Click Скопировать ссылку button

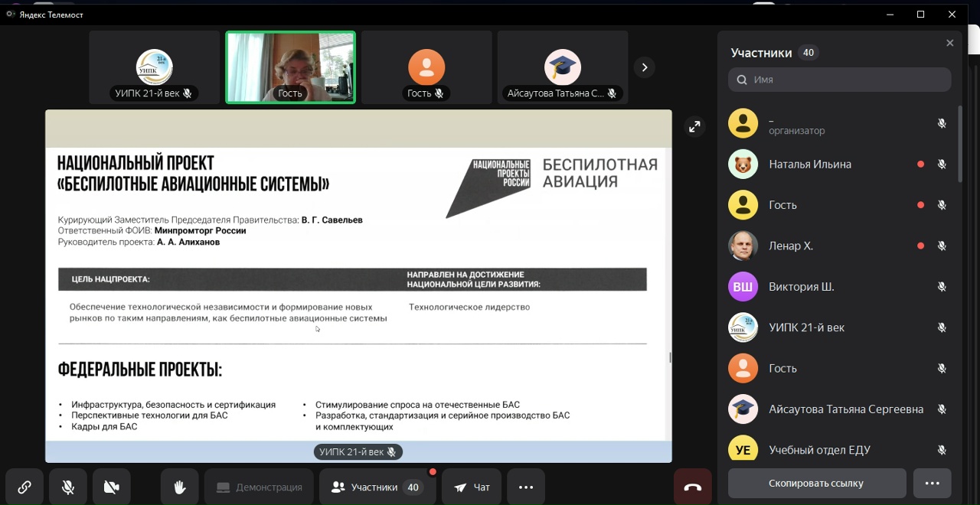click(x=816, y=484)
